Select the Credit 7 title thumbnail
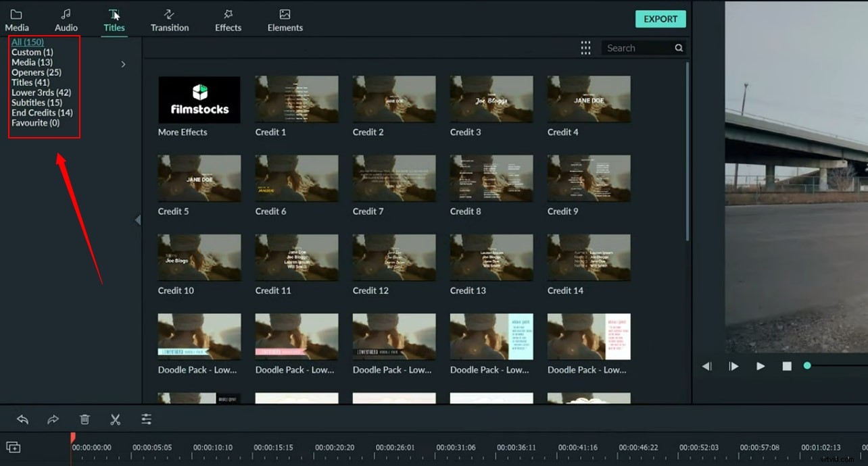 tap(394, 178)
